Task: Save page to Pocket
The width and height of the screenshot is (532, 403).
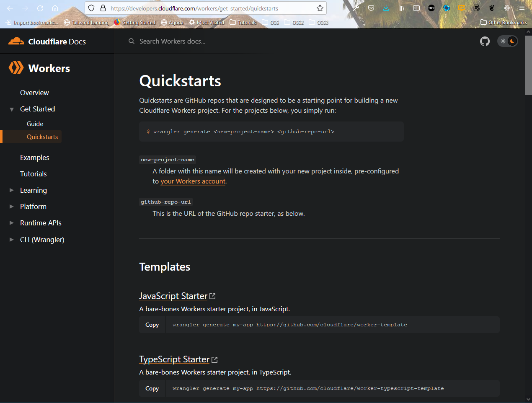Action: (371, 8)
